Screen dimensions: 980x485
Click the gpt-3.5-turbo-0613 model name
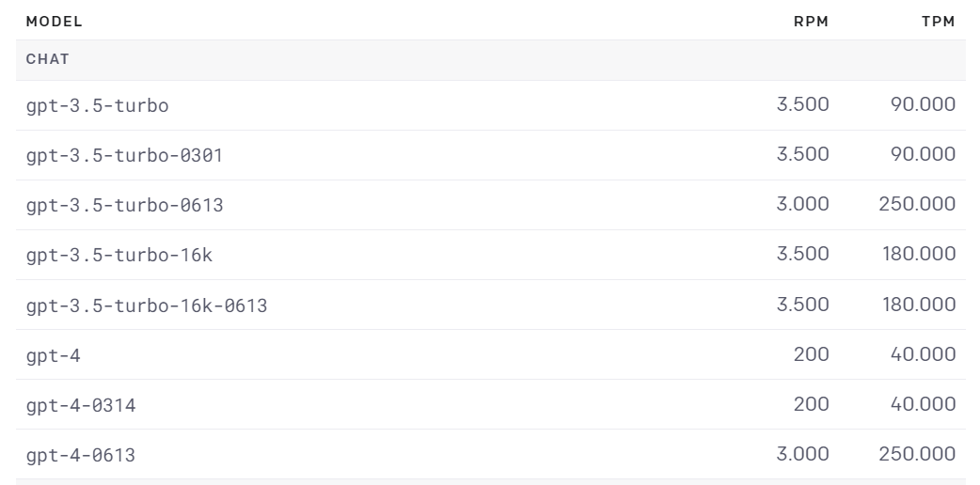pyautogui.click(x=124, y=205)
